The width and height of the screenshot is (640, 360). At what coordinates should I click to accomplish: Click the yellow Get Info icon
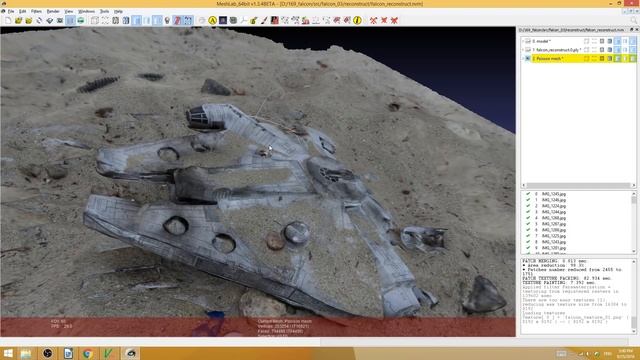(x=357, y=20)
